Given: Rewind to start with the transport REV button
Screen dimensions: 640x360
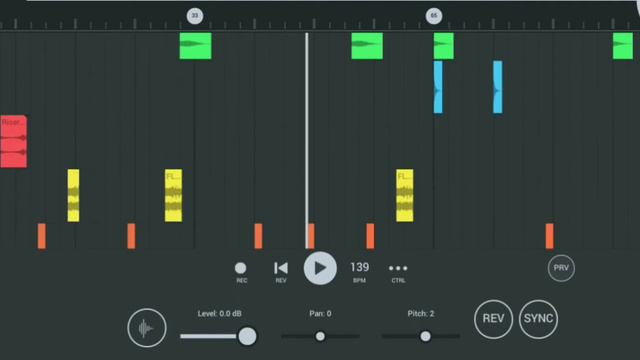Looking at the screenshot, I should [281, 272].
